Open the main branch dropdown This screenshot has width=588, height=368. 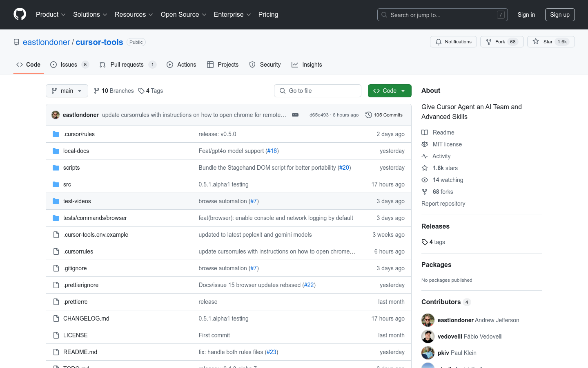coord(67,91)
